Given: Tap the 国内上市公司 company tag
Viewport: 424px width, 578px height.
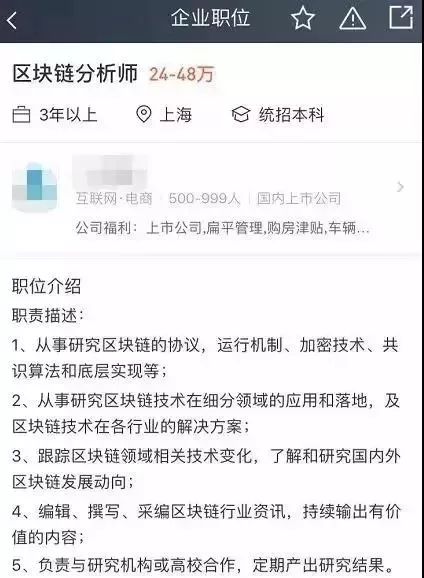Looking at the screenshot, I should [x=299, y=198].
